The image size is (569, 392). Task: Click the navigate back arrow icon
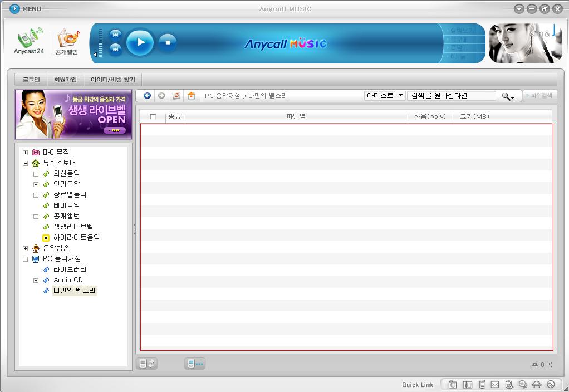pos(147,96)
